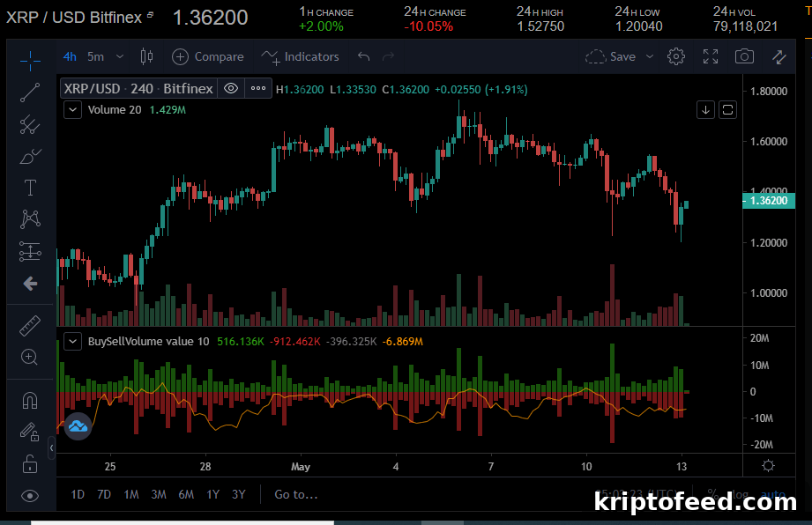Click the XRP / USD Bitfinex pair title

[x=74, y=18]
